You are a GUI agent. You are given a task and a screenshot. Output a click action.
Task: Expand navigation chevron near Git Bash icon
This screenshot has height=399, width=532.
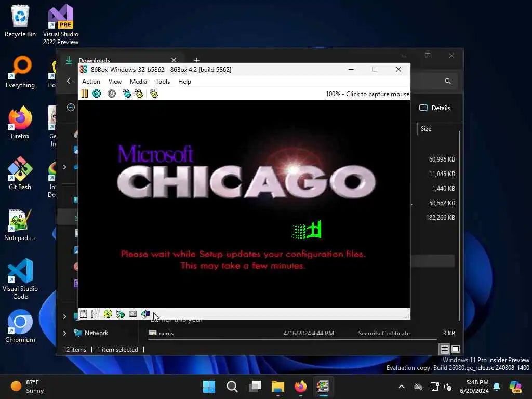click(64, 167)
